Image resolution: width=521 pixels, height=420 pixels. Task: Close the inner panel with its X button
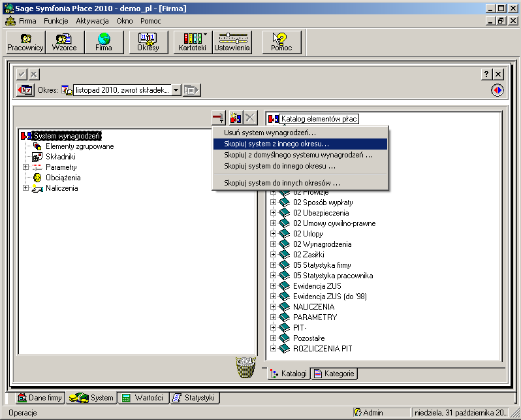(x=498, y=74)
